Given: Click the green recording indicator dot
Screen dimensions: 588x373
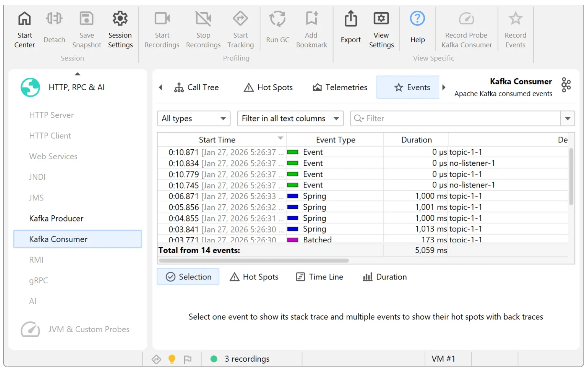Looking at the screenshot, I should pos(214,359).
